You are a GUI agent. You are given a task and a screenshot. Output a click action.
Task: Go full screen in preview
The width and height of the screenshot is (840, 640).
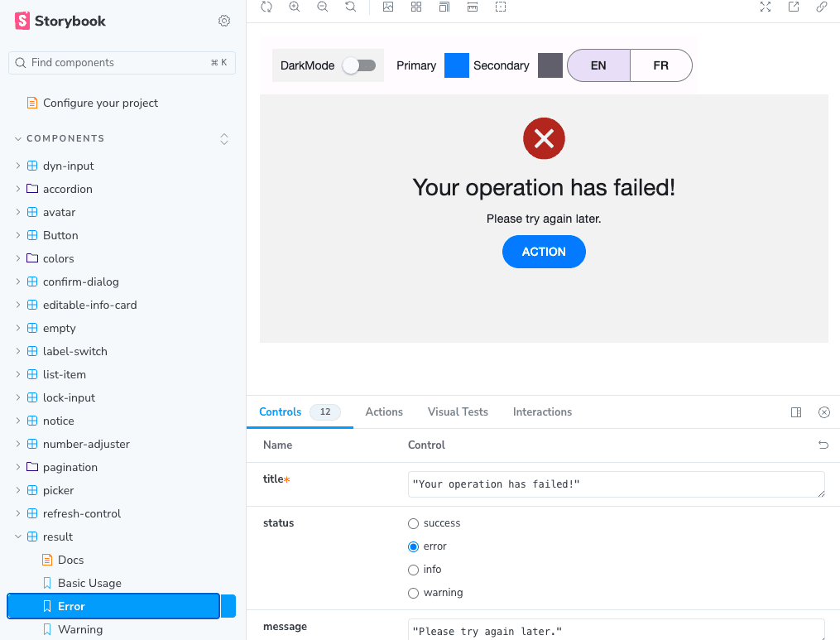point(766,7)
